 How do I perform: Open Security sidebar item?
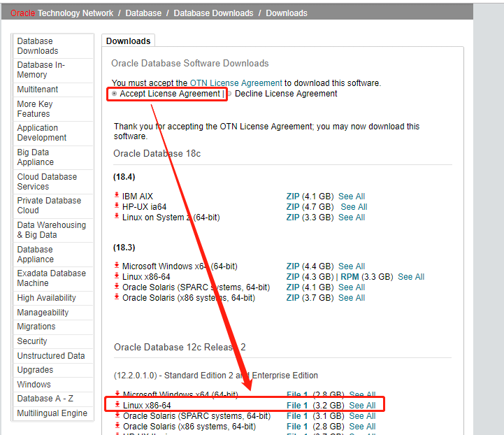(53, 341)
